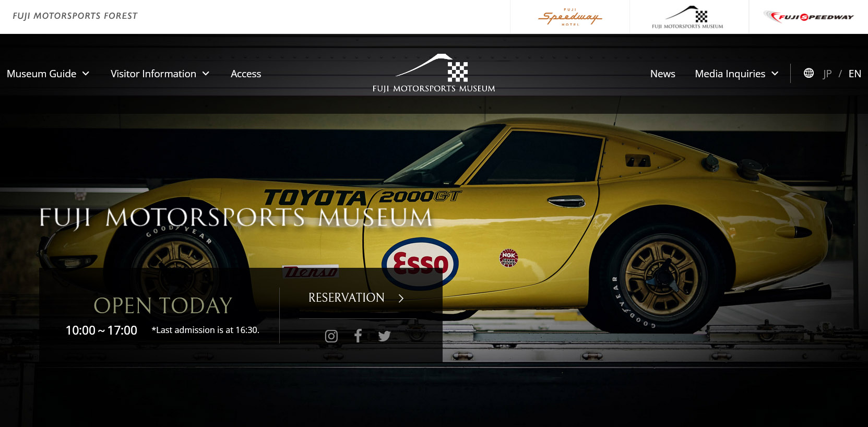Expand the Museum Guide menu chevron
This screenshot has height=427, width=868.
click(86, 74)
